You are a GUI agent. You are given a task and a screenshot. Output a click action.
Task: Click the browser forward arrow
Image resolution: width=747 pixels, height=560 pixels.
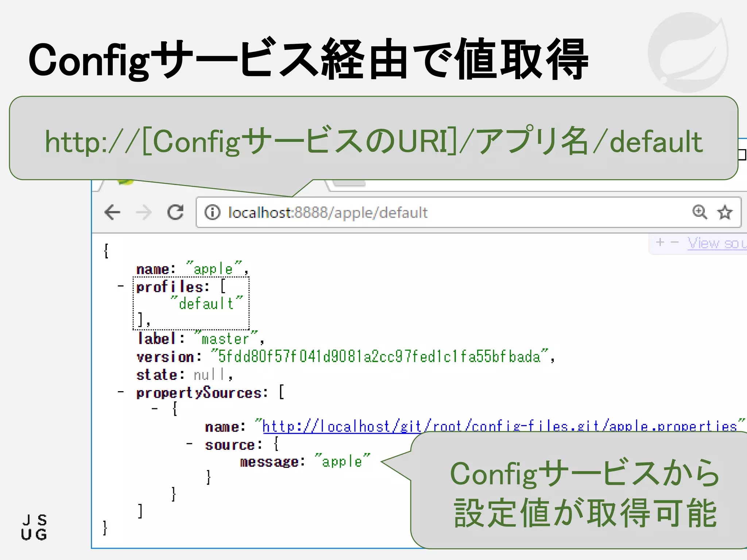(x=144, y=212)
